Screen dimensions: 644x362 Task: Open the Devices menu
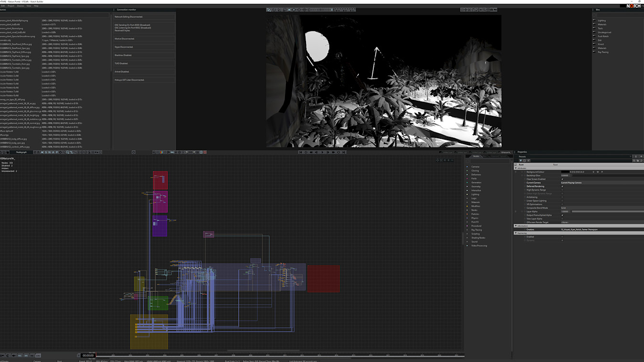[x=21, y=6]
